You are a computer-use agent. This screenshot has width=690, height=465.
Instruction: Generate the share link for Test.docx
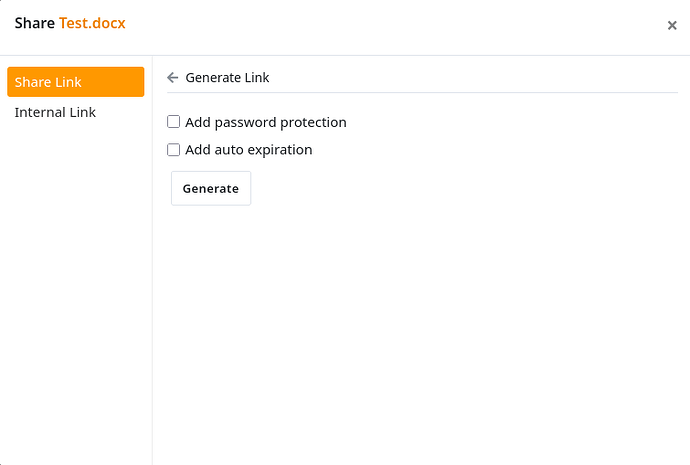(x=211, y=188)
